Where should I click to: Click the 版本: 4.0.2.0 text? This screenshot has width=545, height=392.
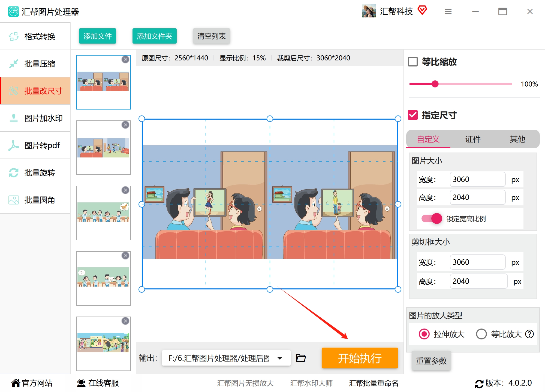[509, 383]
